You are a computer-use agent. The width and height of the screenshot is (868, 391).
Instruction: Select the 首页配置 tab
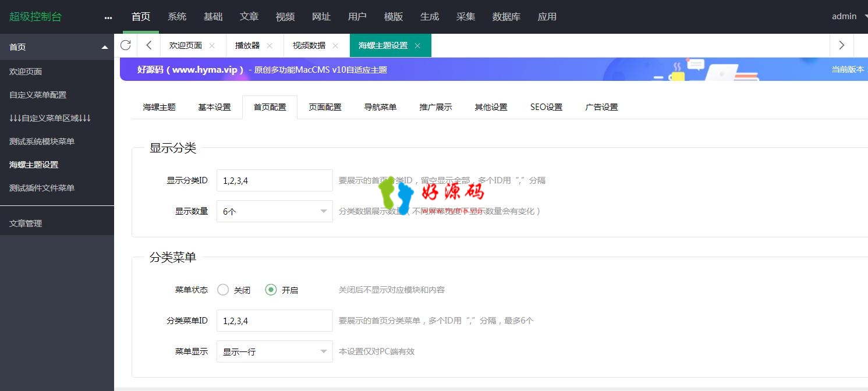[270, 107]
